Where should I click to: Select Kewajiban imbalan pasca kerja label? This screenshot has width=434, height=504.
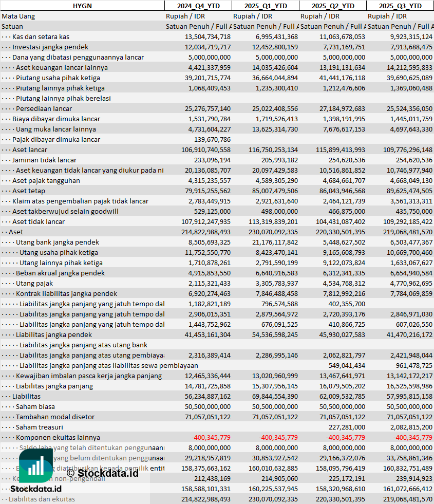[89, 376]
